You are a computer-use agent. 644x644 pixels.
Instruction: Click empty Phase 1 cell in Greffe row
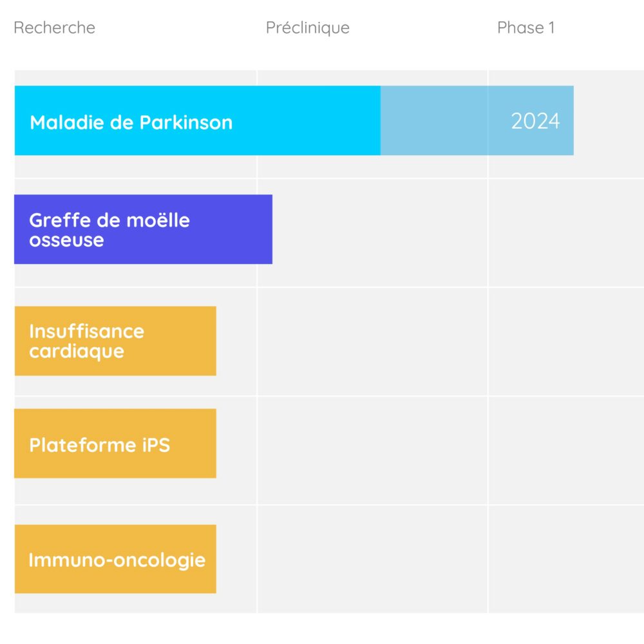[566, 233]
